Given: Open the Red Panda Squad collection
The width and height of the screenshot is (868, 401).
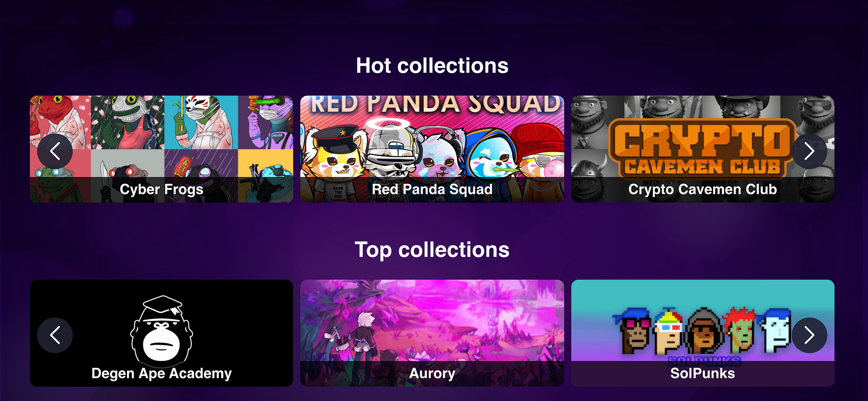Looking at the screenshot, I should point(432,149).
